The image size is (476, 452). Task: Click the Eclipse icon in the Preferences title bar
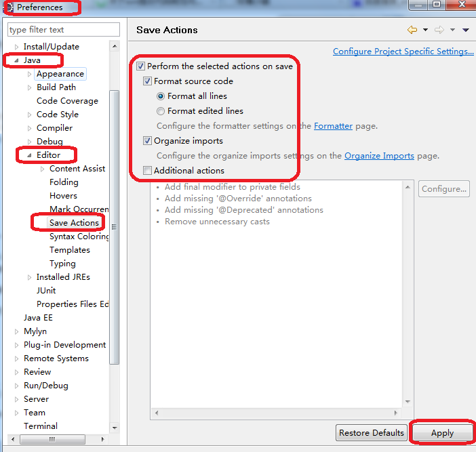[9, 7]
